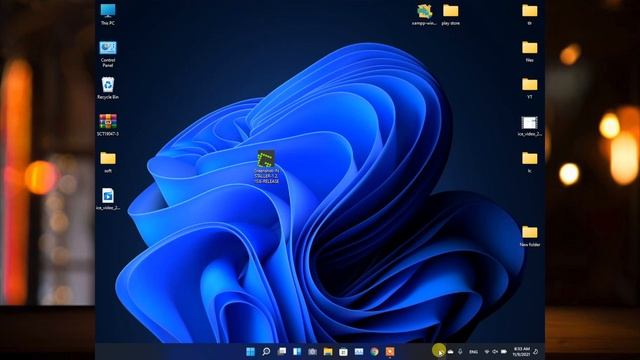Click the microphone tray icon
The width and height of the screenshot is (640, 360).
pyautogui.click(x=460, y=351)
